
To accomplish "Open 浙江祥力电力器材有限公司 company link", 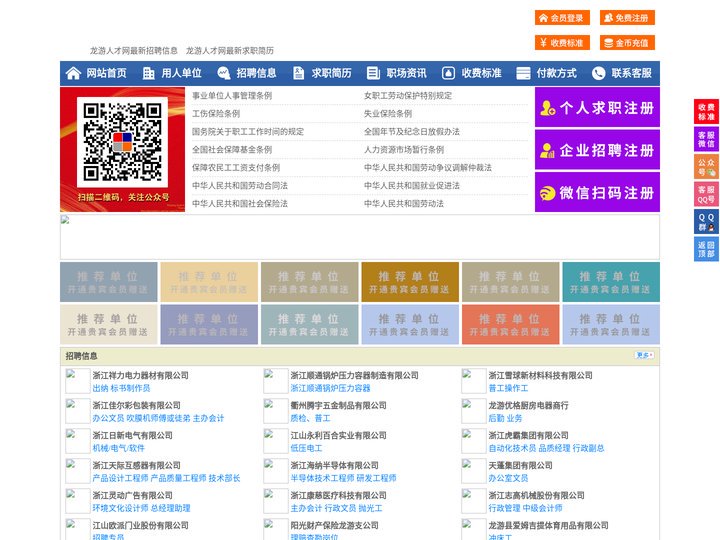I will 141,375.
